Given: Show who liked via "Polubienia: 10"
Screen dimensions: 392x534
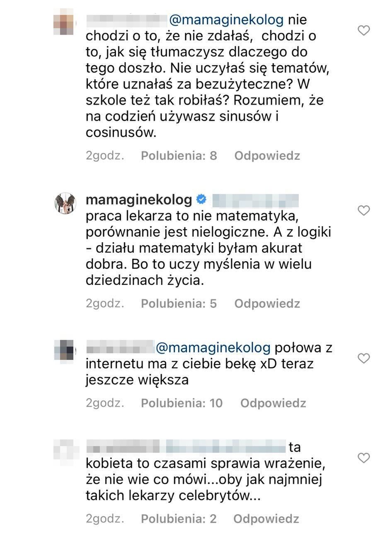Looking at the screenshot, I should tap(182, 403).
